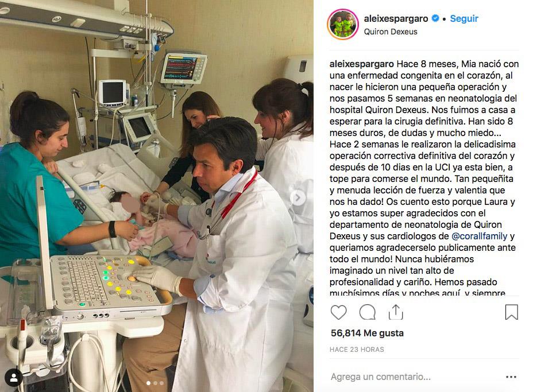
Task: Open the Quiron Dexeus location link
Action: 391,32
